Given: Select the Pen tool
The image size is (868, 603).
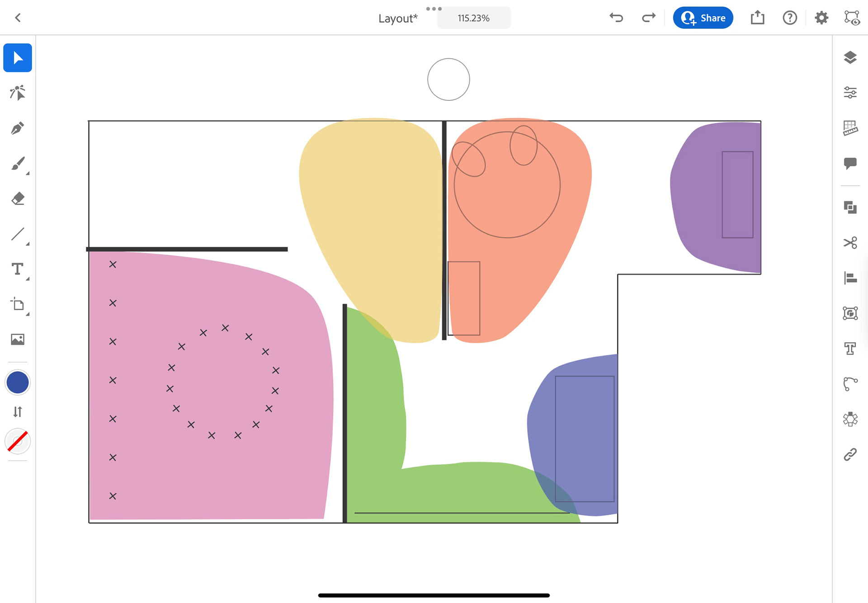Looking at the screenshot, I should [x=17, y=128].
